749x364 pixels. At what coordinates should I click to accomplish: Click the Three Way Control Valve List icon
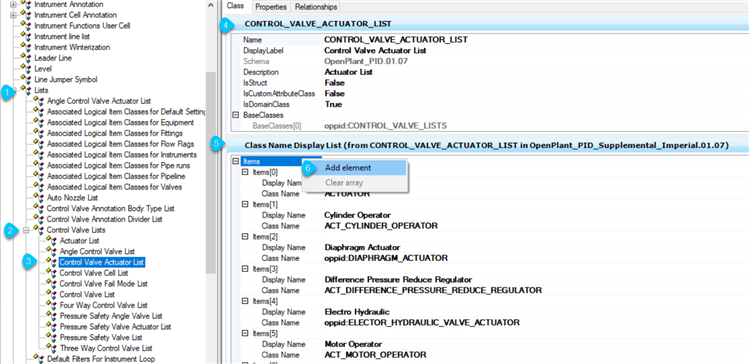[x=52, y=348]
